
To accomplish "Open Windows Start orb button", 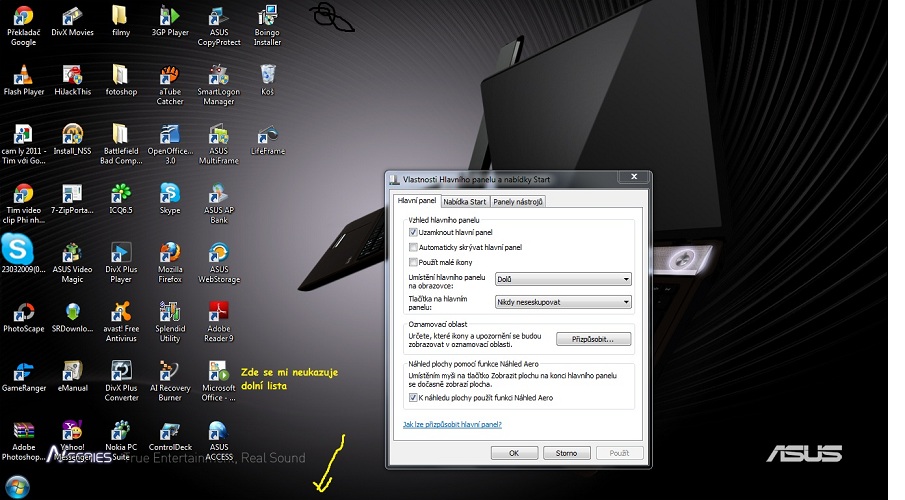I will tap(17, 487).
